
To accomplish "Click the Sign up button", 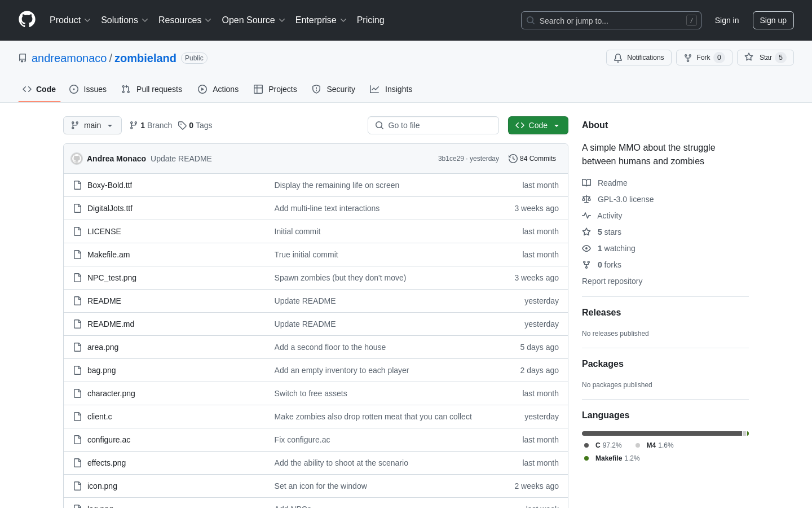I will (773, 20).
